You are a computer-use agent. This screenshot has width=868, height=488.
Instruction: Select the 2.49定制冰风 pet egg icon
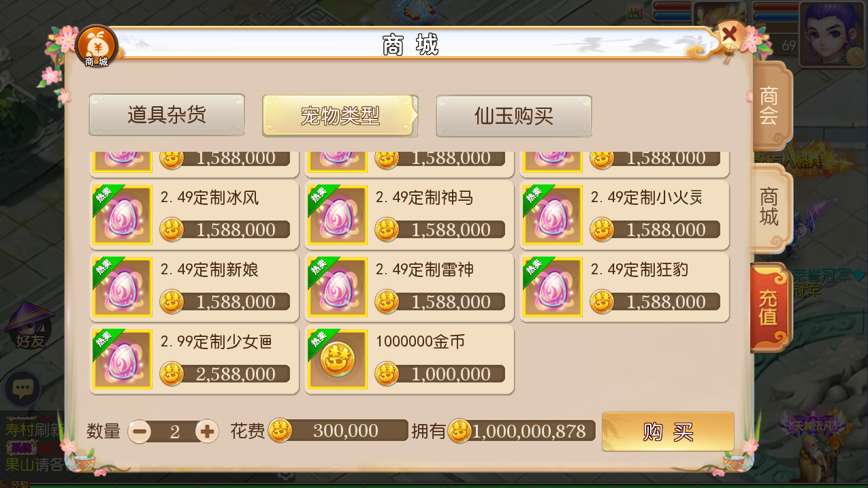(x=123, y=215)
